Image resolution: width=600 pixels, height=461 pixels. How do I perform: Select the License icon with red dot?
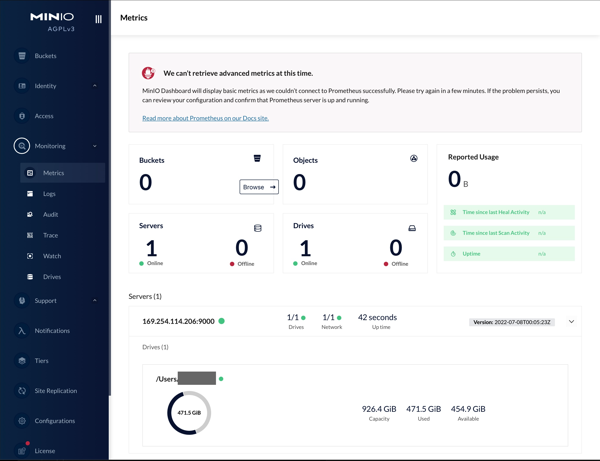point(22,450)
